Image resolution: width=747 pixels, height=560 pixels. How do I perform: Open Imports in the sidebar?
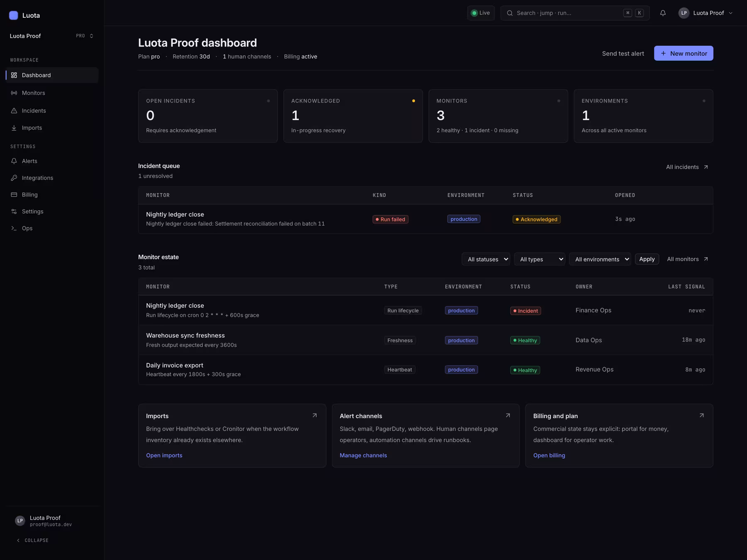pyautogui.click(x=52, y=128)
